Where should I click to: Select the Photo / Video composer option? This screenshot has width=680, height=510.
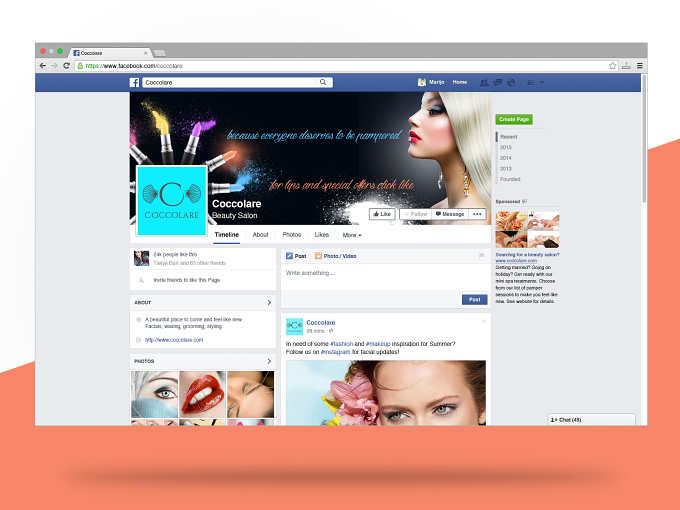[x=335, y=256]
